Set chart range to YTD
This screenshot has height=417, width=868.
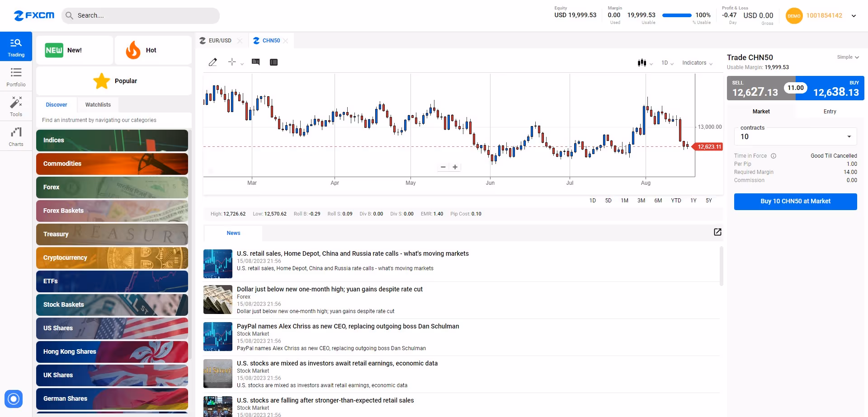676,201
